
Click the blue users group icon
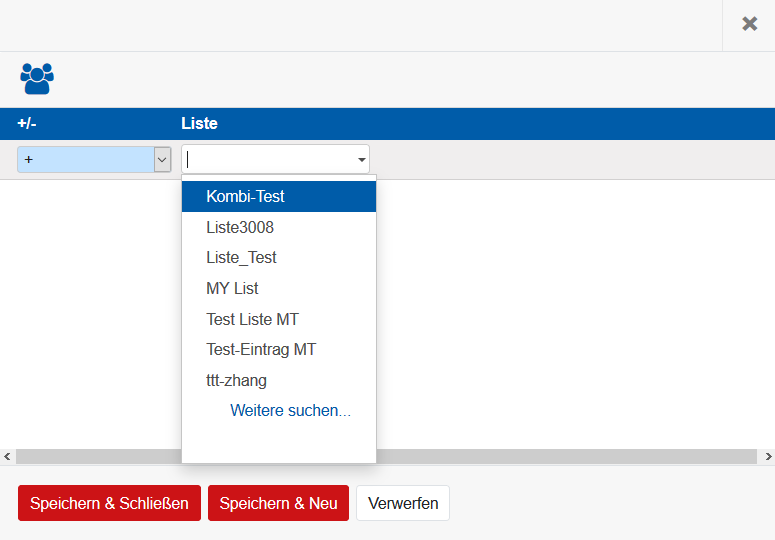[x=37, y=78]
